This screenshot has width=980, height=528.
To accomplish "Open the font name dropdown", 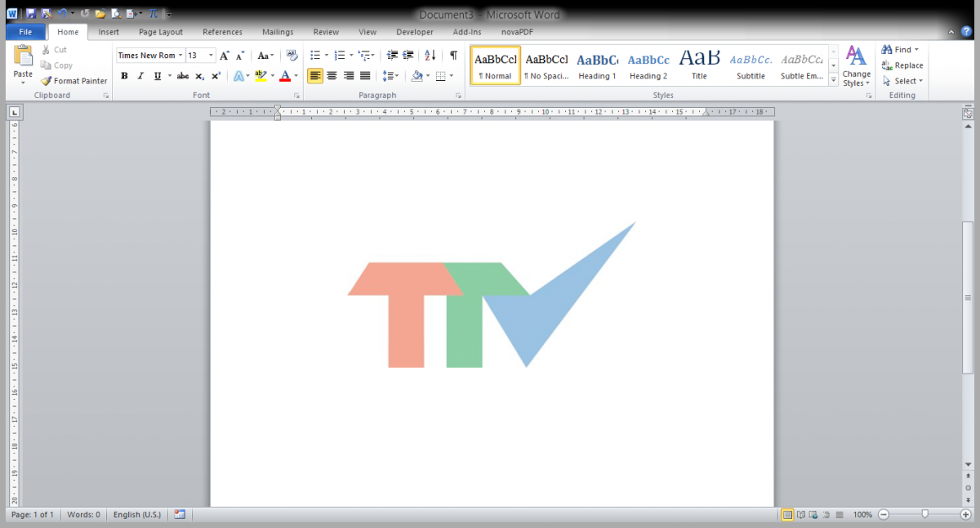I will pyautogui.click(x=180, y=56).
